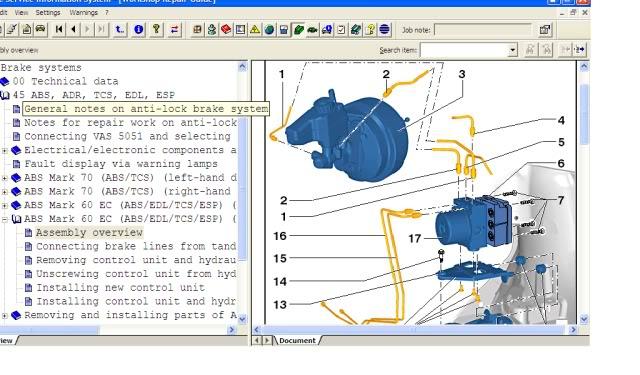Go to previous page arrow
The image size is (640, 375).
pos(73,29)
